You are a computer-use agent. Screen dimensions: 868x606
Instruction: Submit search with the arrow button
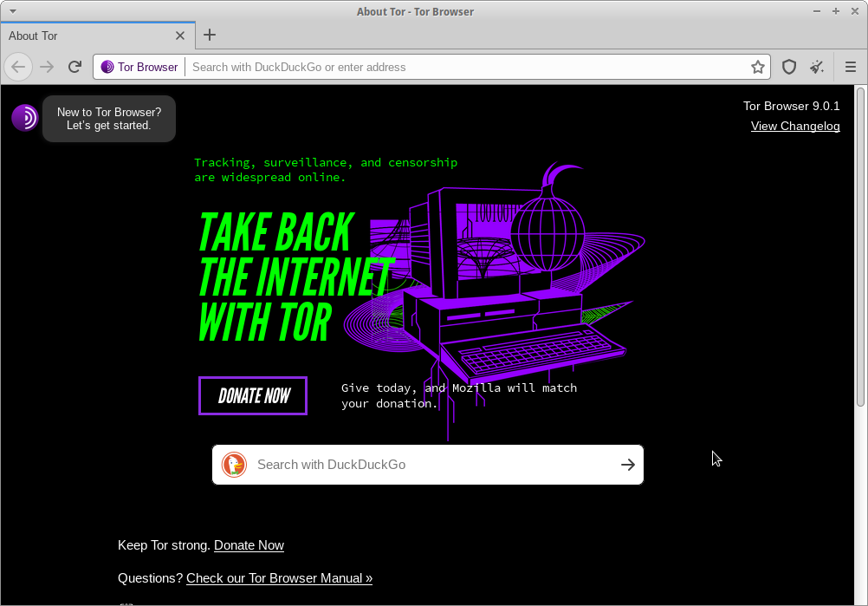[x=628, y=465]
